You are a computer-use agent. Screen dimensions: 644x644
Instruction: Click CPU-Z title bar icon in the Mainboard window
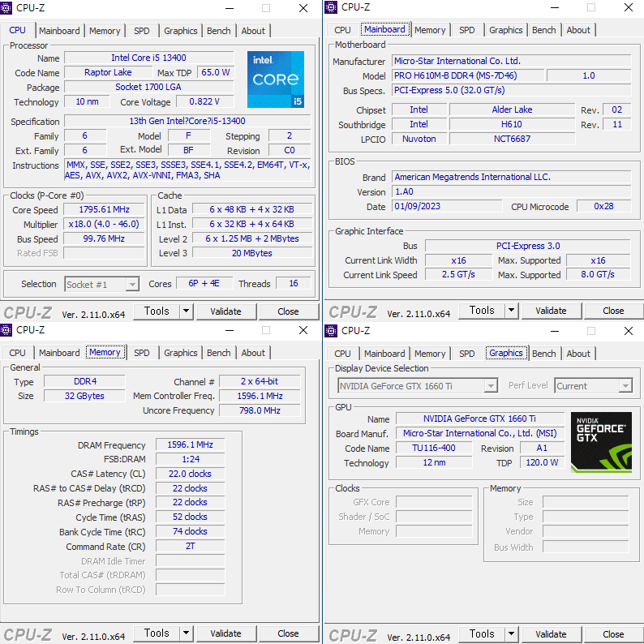[330, 7]
